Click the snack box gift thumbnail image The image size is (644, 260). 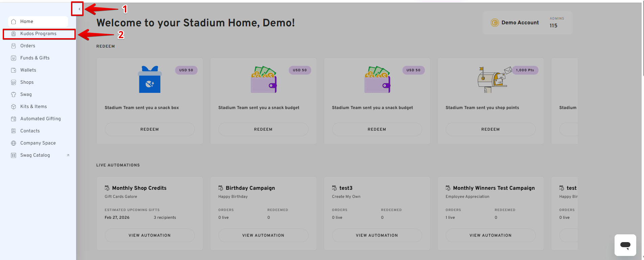click(x=150, y=80)
